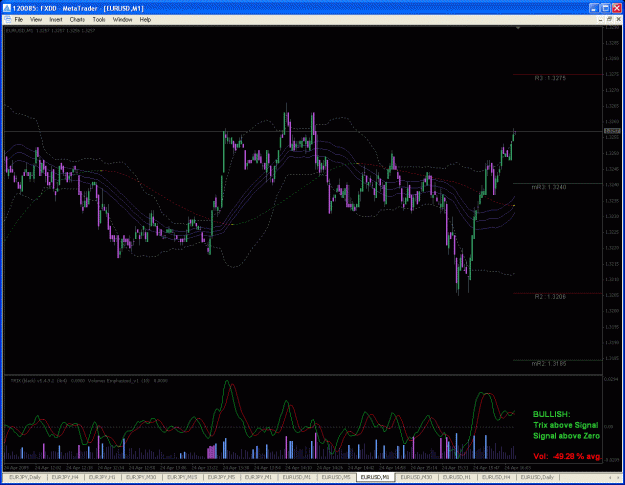Click the TRIX indicator label in the subwindow
625x485 pixels.
[38, 381]
